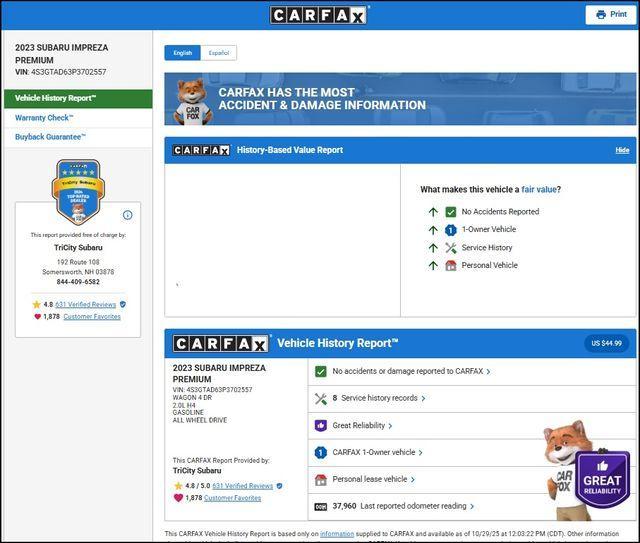Open the Buyback Guarantee tab

click(50, 137)
